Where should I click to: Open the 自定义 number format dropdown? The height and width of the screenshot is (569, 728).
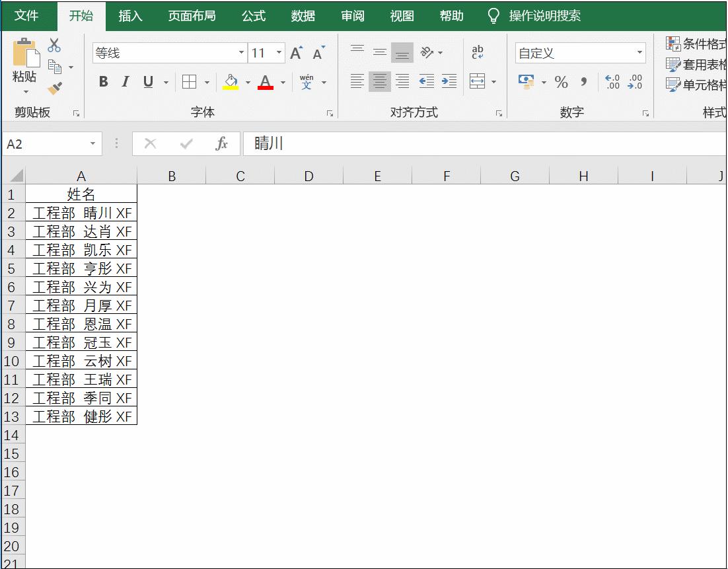pos(638,52)
